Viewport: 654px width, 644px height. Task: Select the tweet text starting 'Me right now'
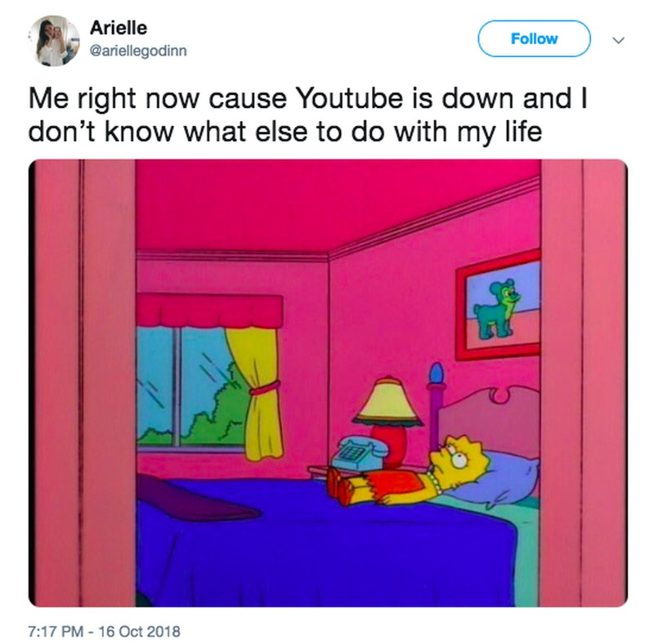[x=308, y=114]
